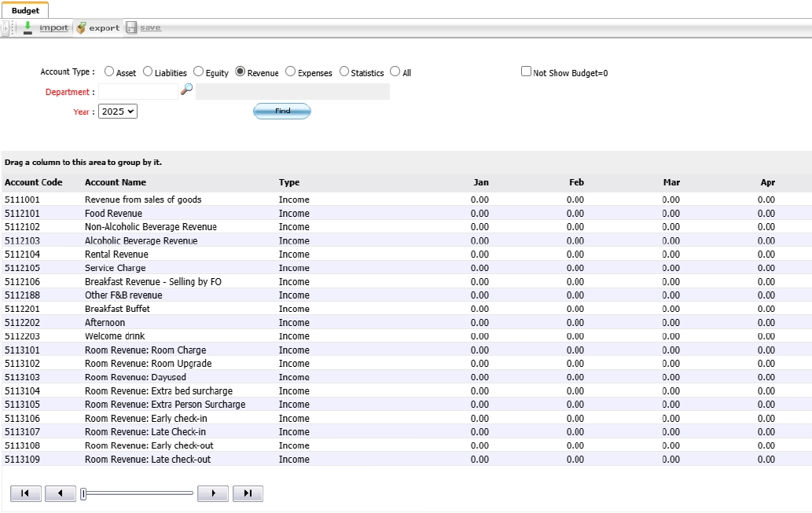Jump to last page of records
Image resolution: width=812 pixels, height=513 pixels.
[248, 493]
